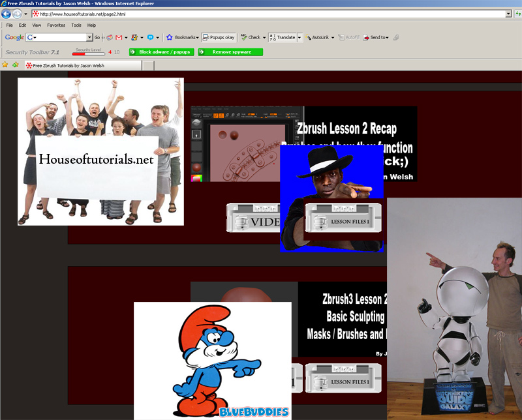The height and width of the screenshot is (420, 522).
Task: Open Gmail from the toolbar icon
Action: pyautogui.click(x=119, y=38)
